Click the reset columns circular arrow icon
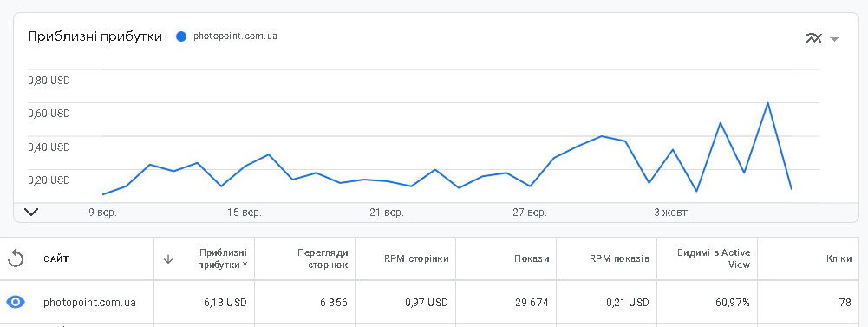 pos(16,258)
